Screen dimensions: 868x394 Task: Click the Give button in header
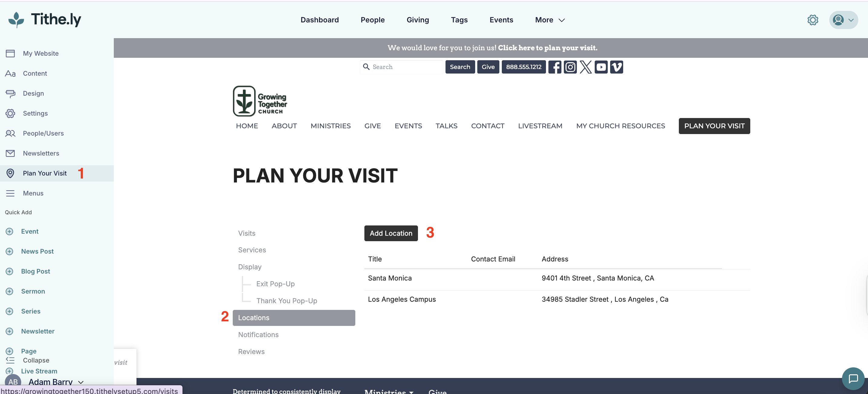click(488, 67)
